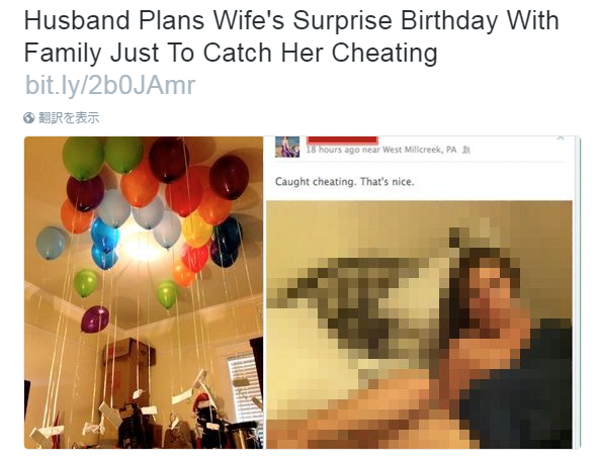Open the balloons photo on the left
Screen dimensions: 600x459
coord(143,293)
